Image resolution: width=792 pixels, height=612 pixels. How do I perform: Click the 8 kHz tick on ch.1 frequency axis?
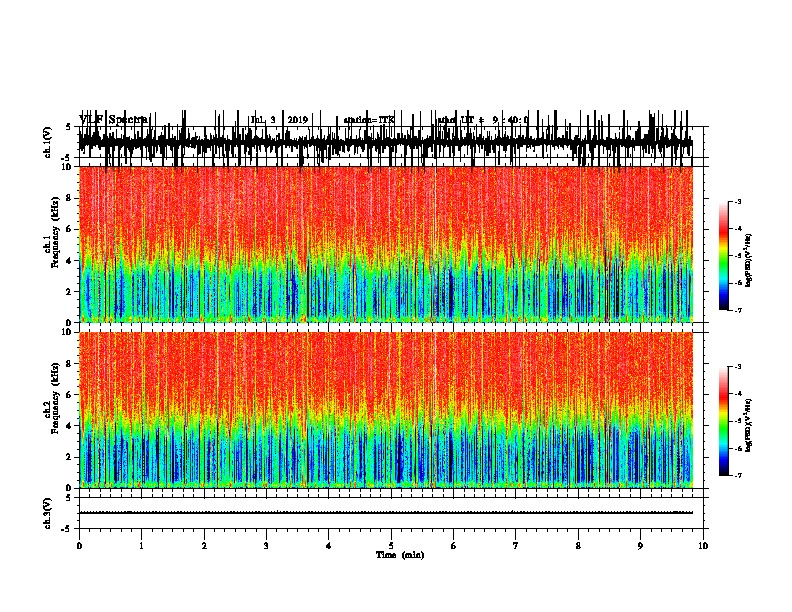coord(69,198)
